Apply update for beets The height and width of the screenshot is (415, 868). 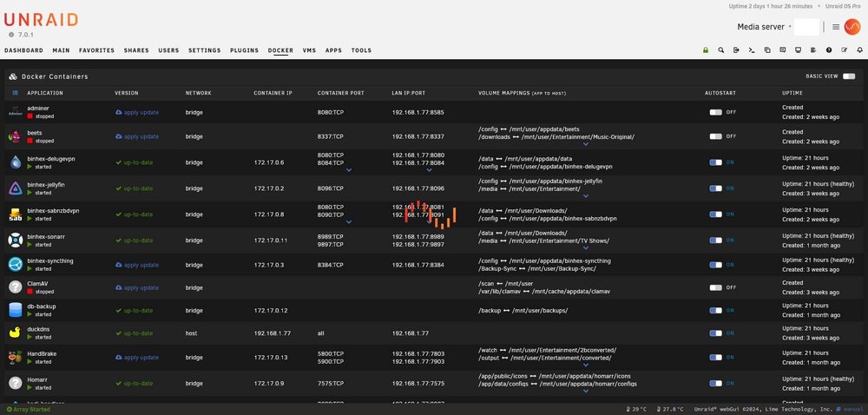[x=137, y=136]
